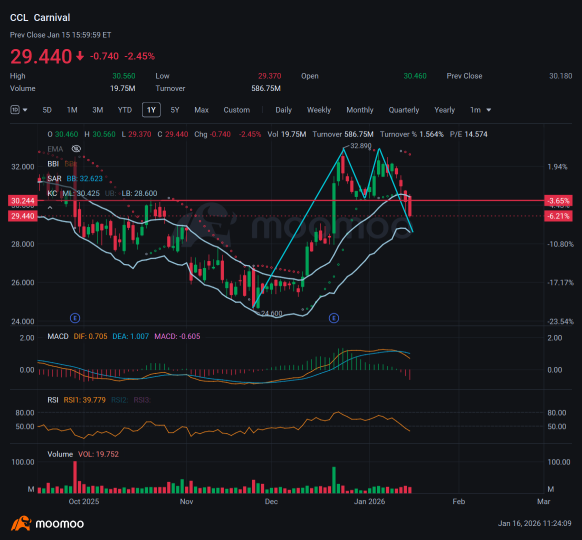Open the Custom range option
The height and width of the screenshot is (540, 582).
click(x=237, y=110)
